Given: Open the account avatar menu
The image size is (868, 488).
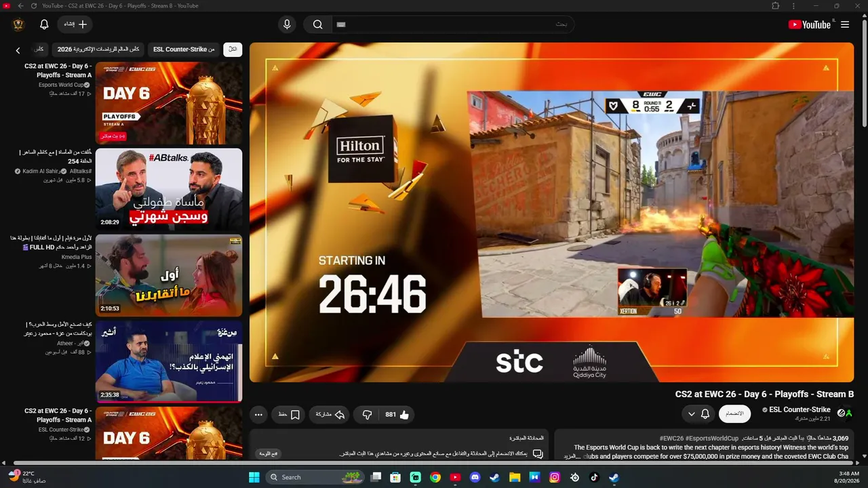Looking at the screenshot, I should pyautogui.click(x=18, y=24).
